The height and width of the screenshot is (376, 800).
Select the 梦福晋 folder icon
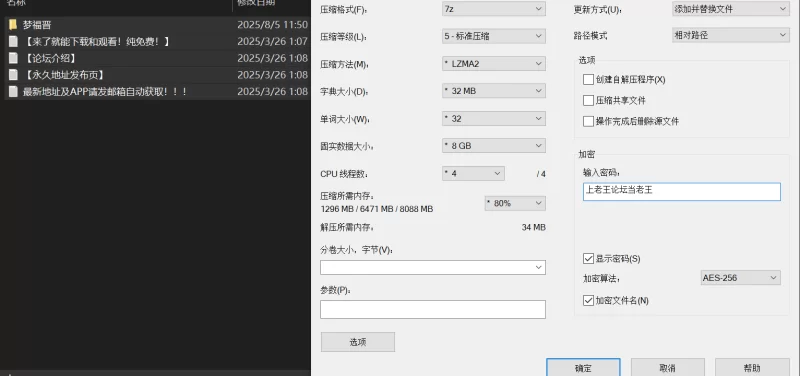[x=13, y=25]
